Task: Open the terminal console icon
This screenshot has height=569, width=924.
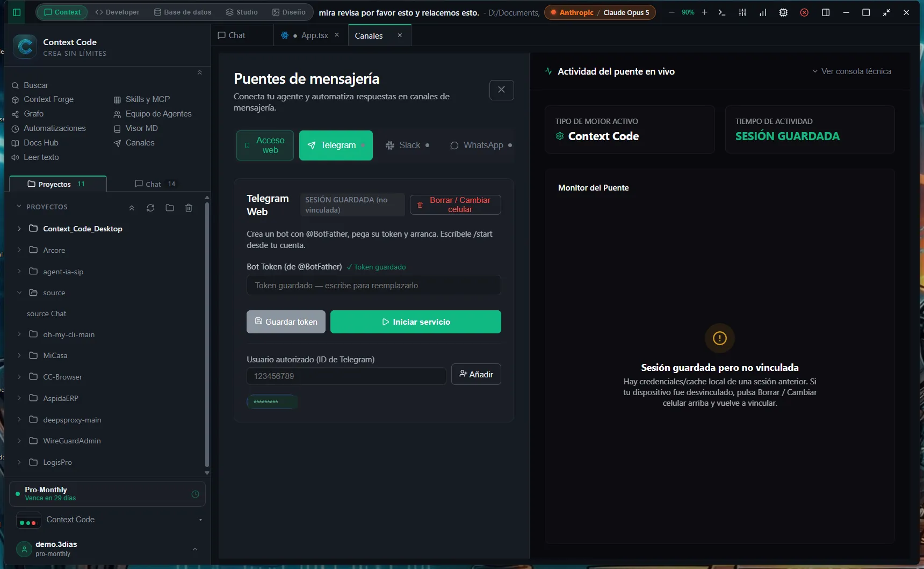Action: (x=722, y=12)
